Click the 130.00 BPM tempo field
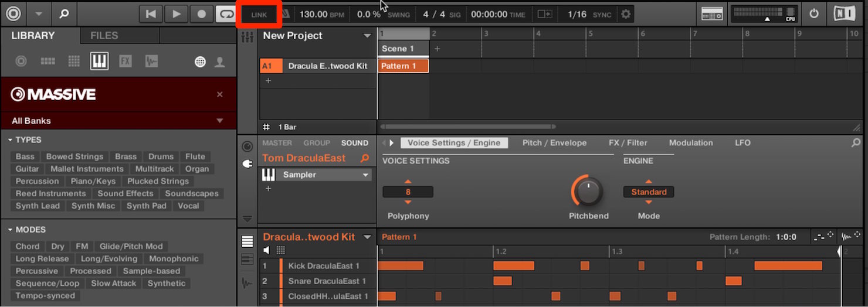 [321, 15]
